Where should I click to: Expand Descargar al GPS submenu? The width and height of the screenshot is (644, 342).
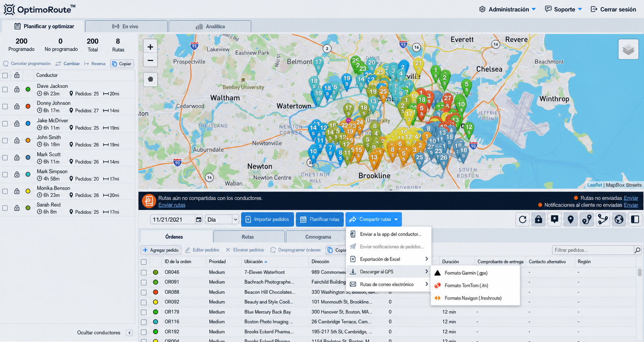tap(389, 272)
